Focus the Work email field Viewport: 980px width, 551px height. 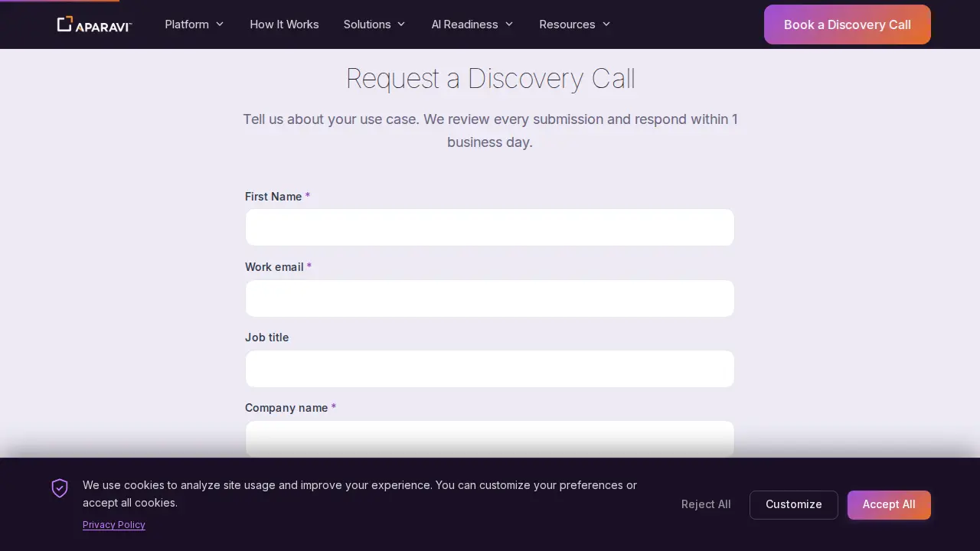490,298
